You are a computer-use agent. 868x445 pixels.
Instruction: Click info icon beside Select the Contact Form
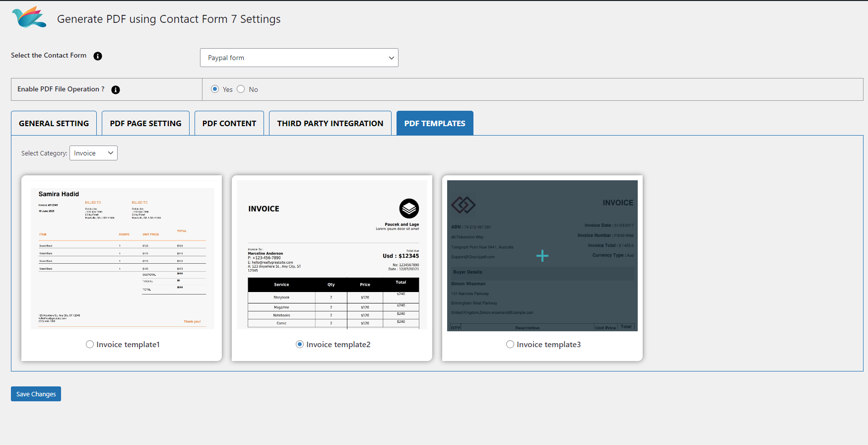[x=98, y=56]
